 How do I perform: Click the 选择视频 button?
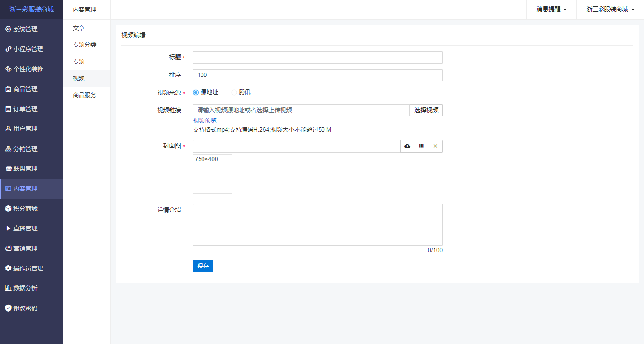[x=426, y=110]
